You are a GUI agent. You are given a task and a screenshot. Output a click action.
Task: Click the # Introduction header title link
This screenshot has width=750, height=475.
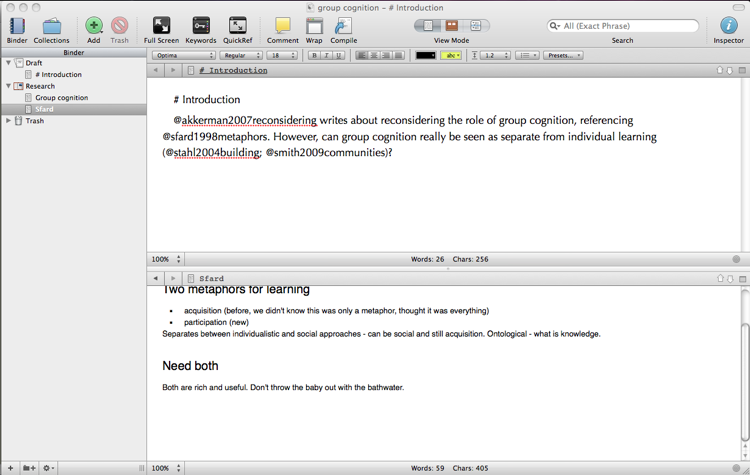(x=233, y=70)
